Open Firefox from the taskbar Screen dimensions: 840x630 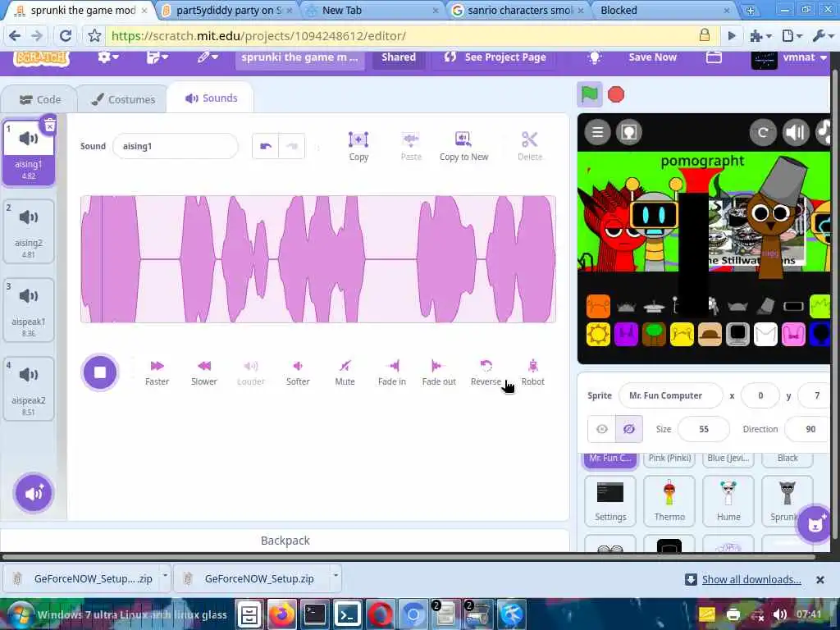282,614
